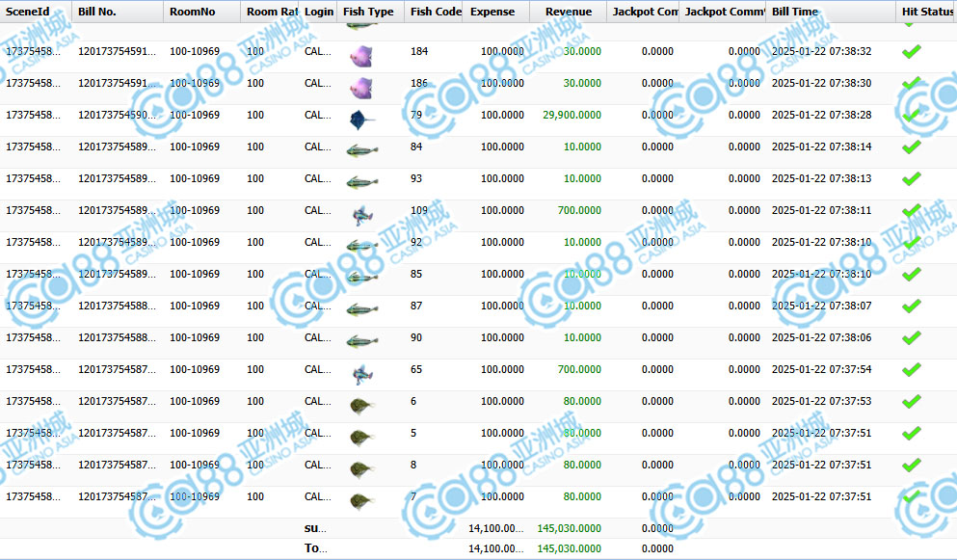The height and width of the screenshot is (560, 957).
Task: Select the green checkmark in the 07:38:06 row
Action: [912, 337]
